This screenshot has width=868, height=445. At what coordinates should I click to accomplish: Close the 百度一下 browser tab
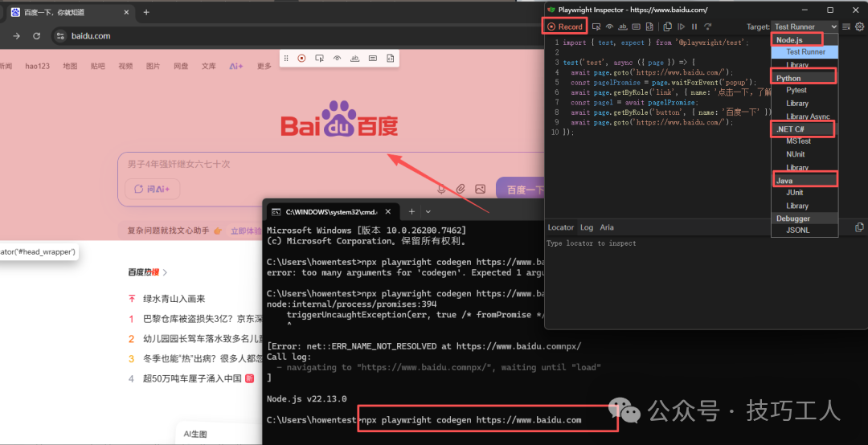[x=126, y=12]
